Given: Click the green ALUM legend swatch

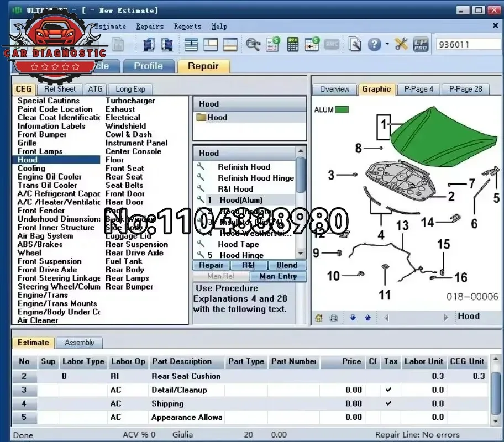Looking at the screenshot, I should point(342,109).
